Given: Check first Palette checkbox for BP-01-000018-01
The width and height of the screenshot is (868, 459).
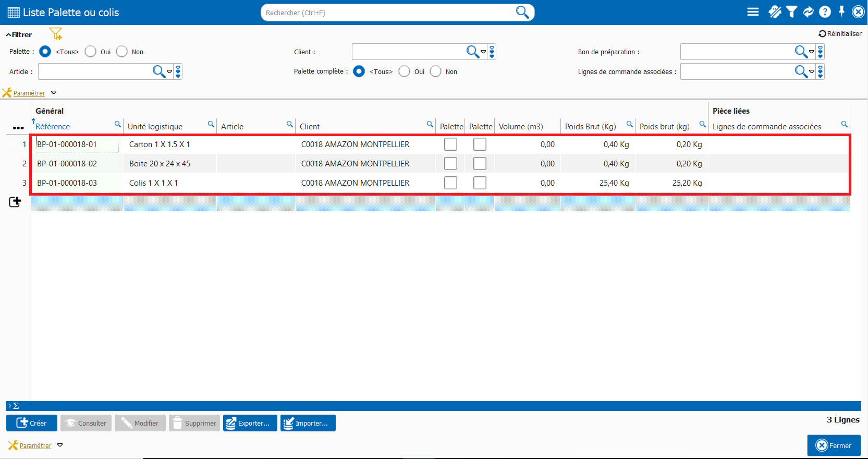Looking at the screenshot, I should 450,144.
